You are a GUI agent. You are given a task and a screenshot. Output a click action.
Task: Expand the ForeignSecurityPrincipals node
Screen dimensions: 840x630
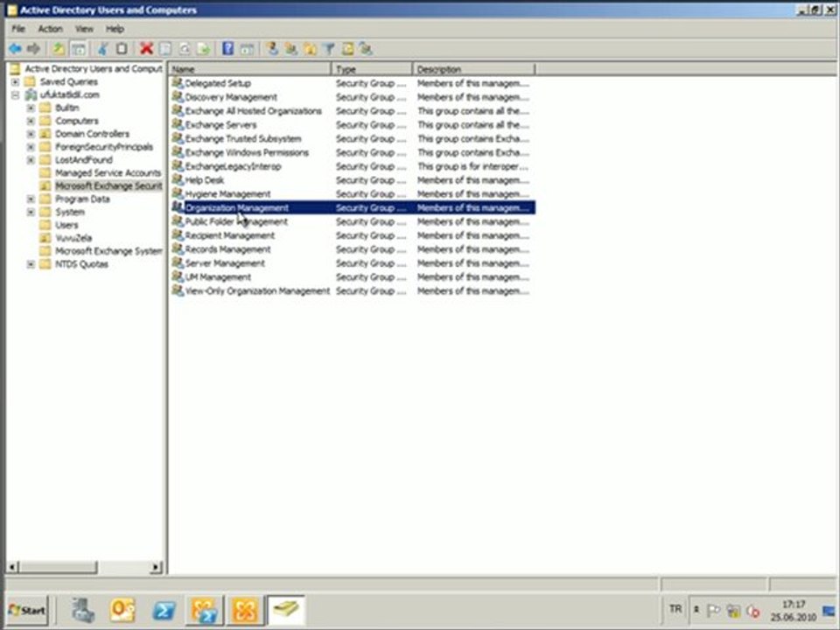(x=31, y=147)
